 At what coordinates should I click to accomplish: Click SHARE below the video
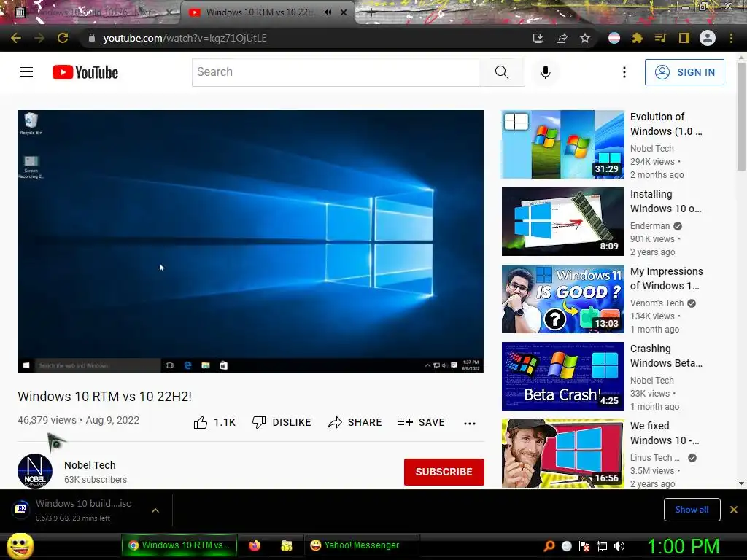coord(355,422)
